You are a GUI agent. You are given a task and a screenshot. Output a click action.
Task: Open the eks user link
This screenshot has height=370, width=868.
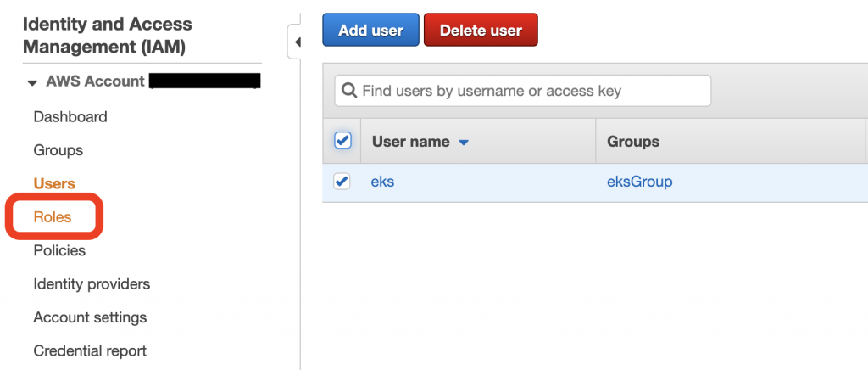coord(382,182)
